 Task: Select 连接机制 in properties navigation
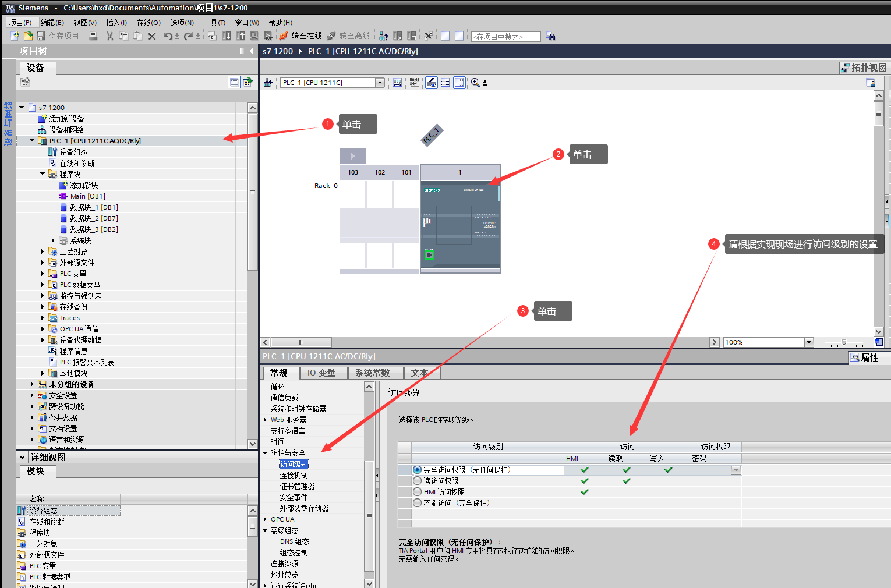(294, 475)
